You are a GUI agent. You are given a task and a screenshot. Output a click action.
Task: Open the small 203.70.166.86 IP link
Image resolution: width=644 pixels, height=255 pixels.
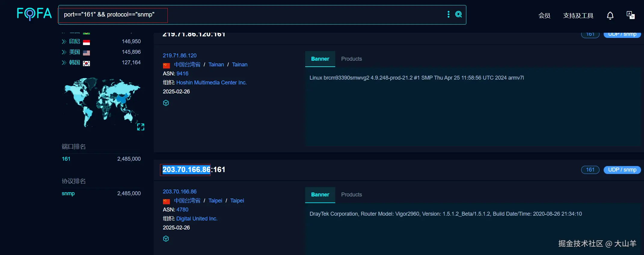(179, 192)
